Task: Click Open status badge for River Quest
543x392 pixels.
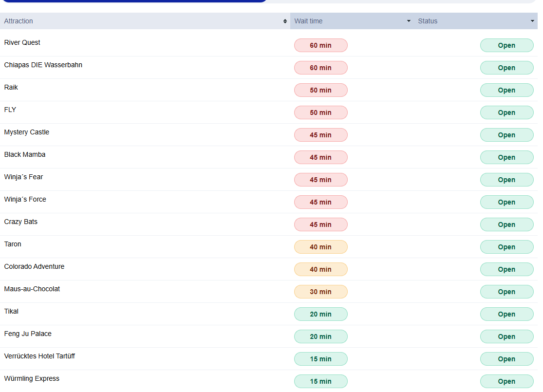Action: tap(506, 45)
